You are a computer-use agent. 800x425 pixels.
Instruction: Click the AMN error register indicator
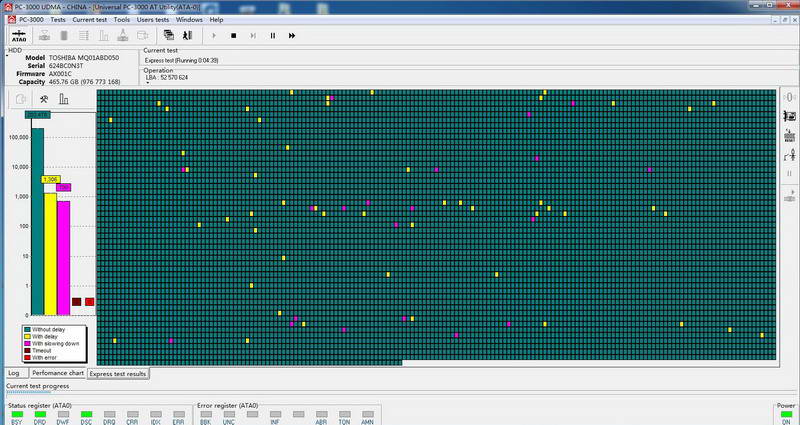pos(368,414)
